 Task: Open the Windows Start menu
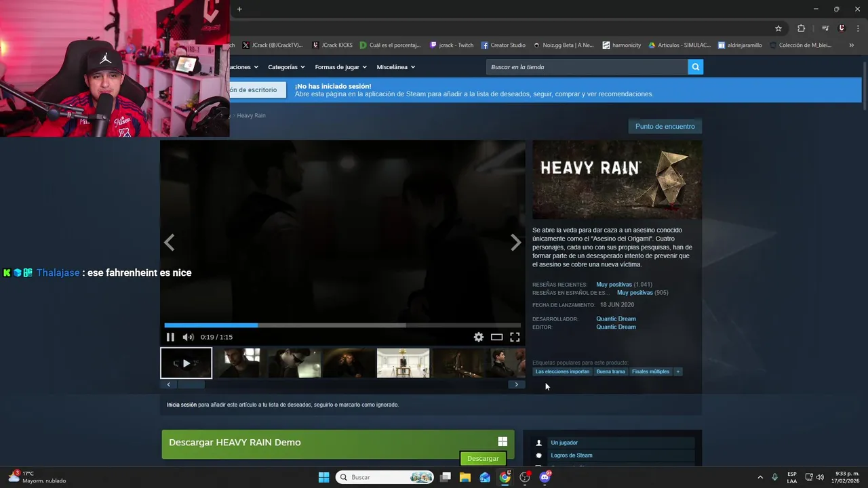324,477
